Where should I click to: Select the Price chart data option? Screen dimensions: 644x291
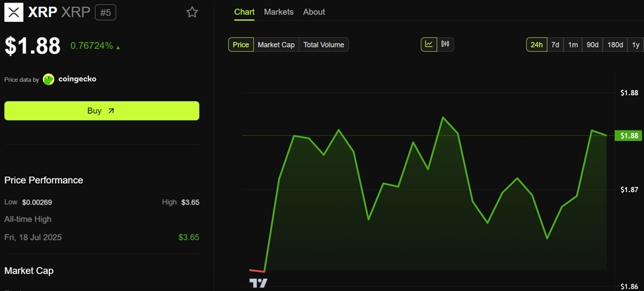tap(241, 44)
